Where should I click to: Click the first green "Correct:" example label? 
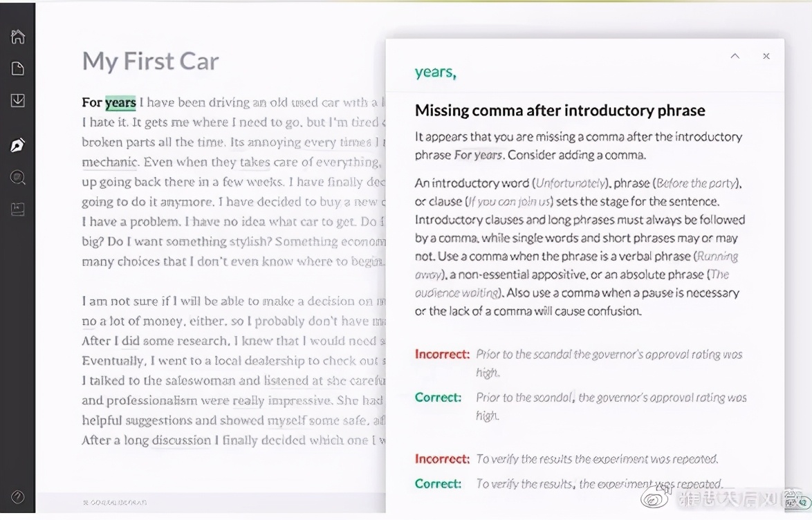pos(438,397)
